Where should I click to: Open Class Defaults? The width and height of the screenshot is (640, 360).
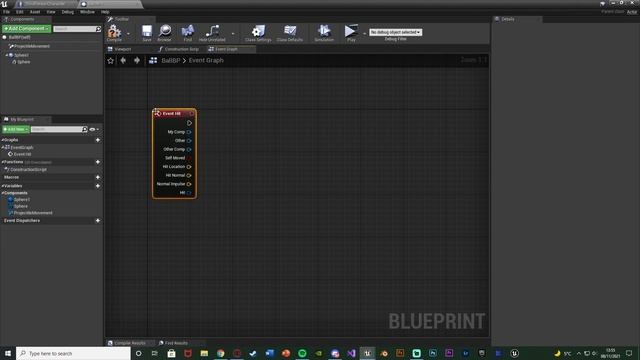(290, 32)
